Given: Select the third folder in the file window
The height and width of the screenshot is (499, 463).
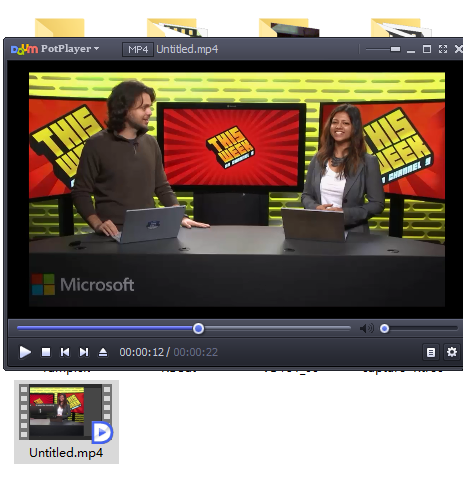Looking at the screenshot, I should click(289, 28).
